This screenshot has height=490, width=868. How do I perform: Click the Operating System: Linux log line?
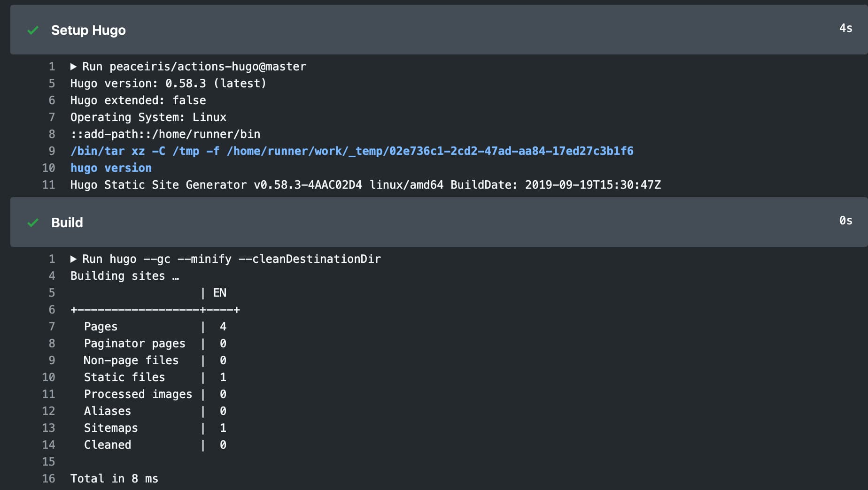(x=148, y=117)
